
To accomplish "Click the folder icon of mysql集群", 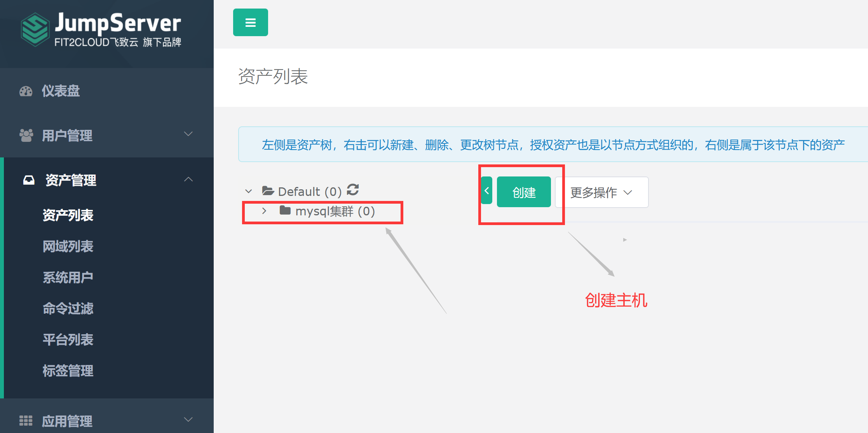I will coord(285,210).
